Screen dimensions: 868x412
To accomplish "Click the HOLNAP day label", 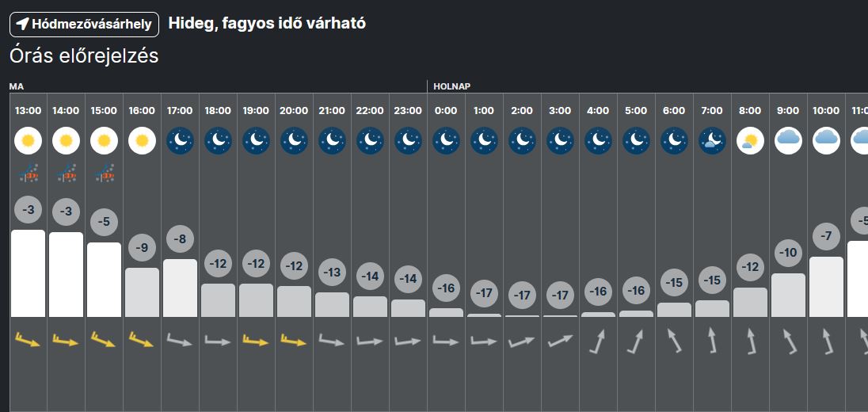I will [x=452, y=86].
